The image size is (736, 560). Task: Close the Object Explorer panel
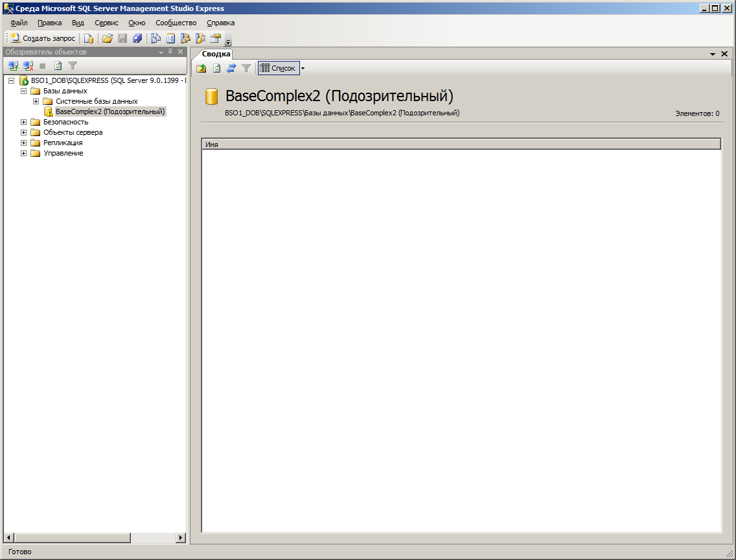(180, 52)
